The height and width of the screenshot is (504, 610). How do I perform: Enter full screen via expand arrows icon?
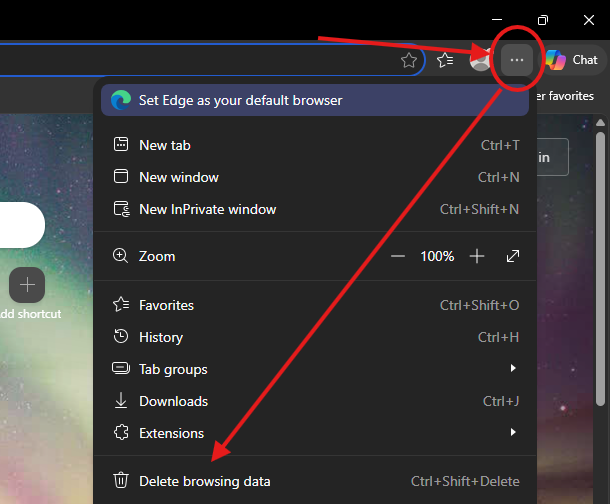[513, 256]
